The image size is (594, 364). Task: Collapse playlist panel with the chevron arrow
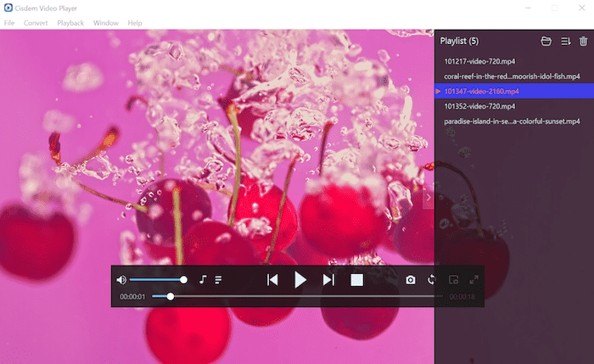pyautogui.click(x=429, y=198)
